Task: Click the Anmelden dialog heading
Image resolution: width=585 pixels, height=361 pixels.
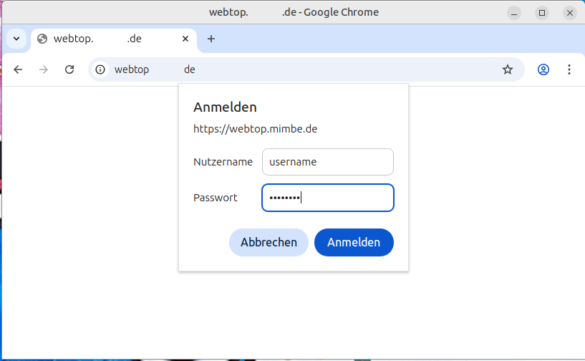Action: pyautogui.click(x=225, y=107)
